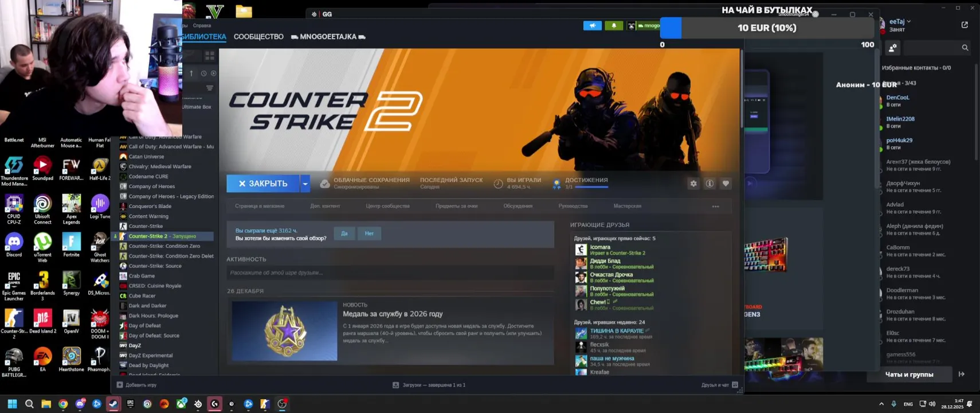This screenshot has width=980, height=413.
Task: Click activity input Расскажите об этой игре
Action: [x=390, y=272]
